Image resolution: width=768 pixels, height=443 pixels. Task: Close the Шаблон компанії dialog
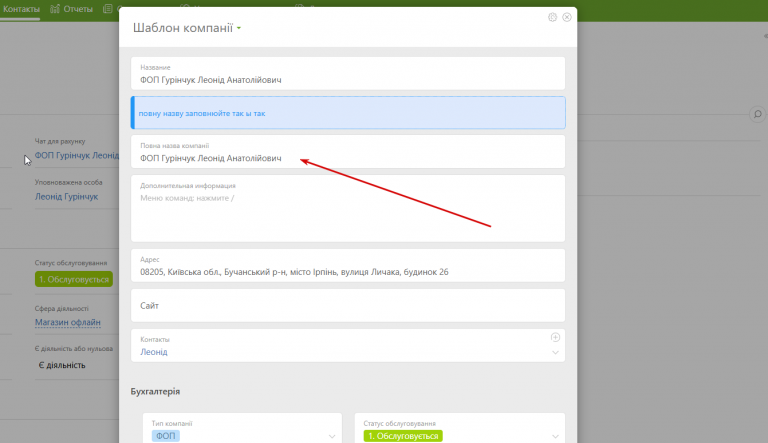point(567,17)
